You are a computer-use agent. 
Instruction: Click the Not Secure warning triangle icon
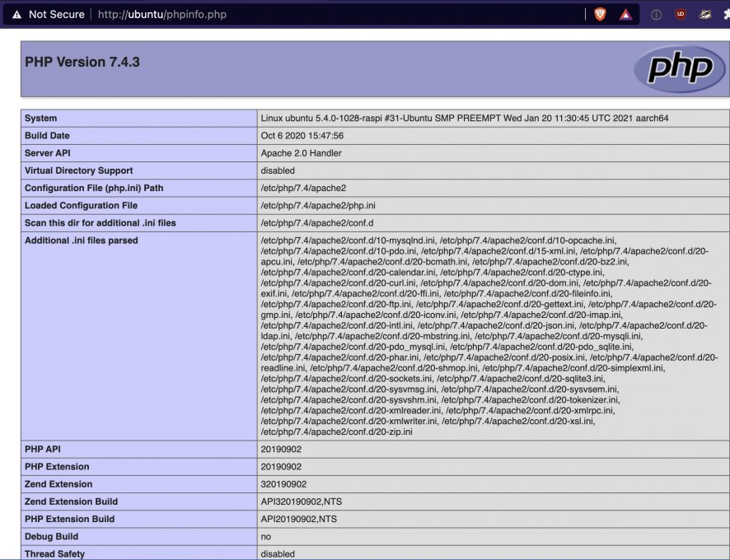[16, 15]
